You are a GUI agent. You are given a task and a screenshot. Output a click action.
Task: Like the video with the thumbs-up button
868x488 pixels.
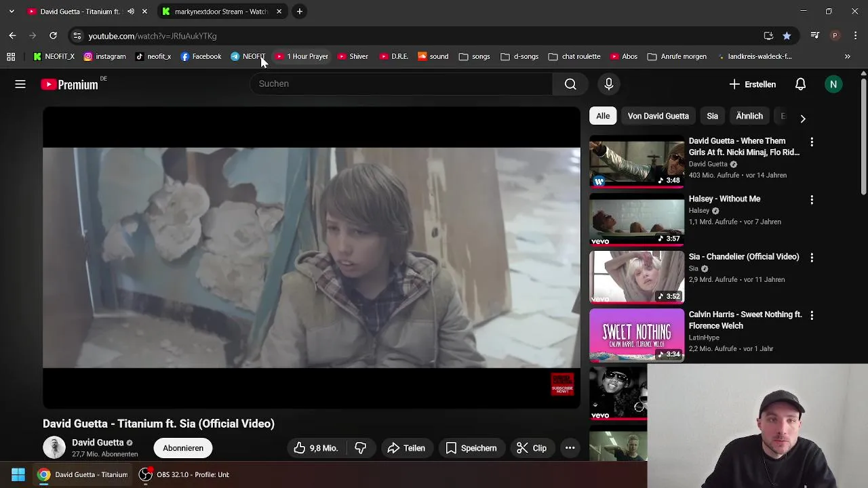point(315,448)
